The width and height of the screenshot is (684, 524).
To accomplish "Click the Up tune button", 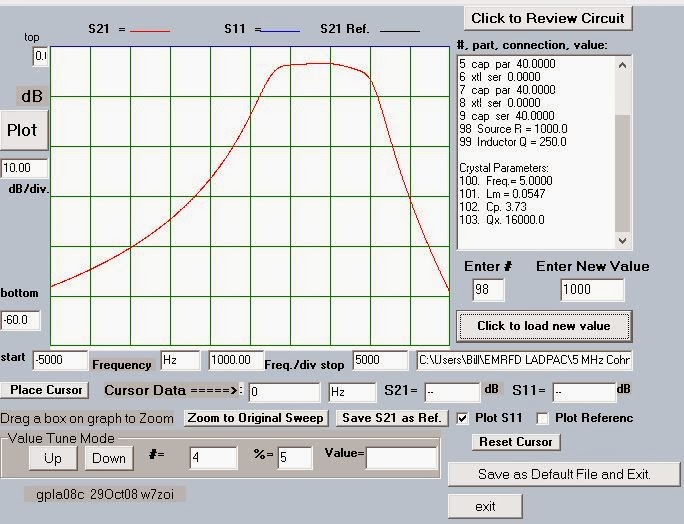I will (x=52, y=458).
